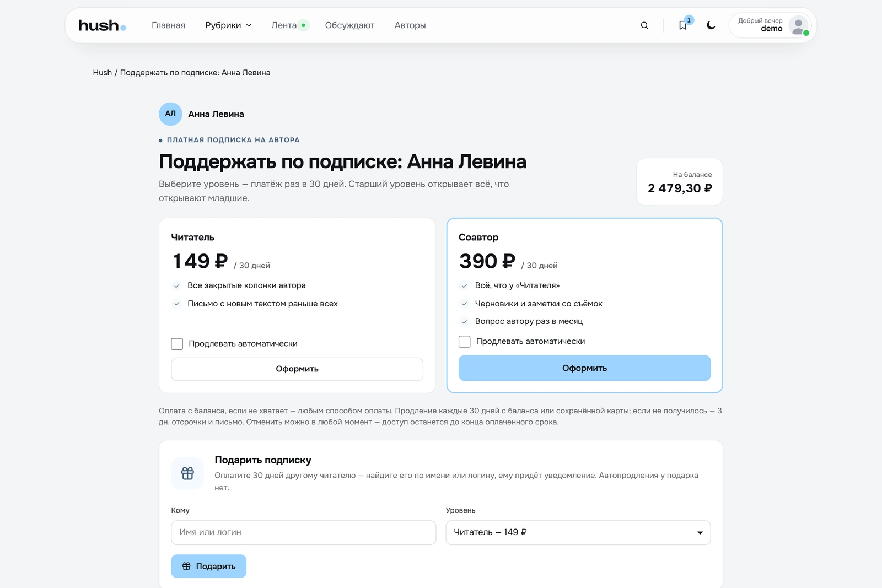
Task: Click the 390 ₽ price
Action: point(487,261)
